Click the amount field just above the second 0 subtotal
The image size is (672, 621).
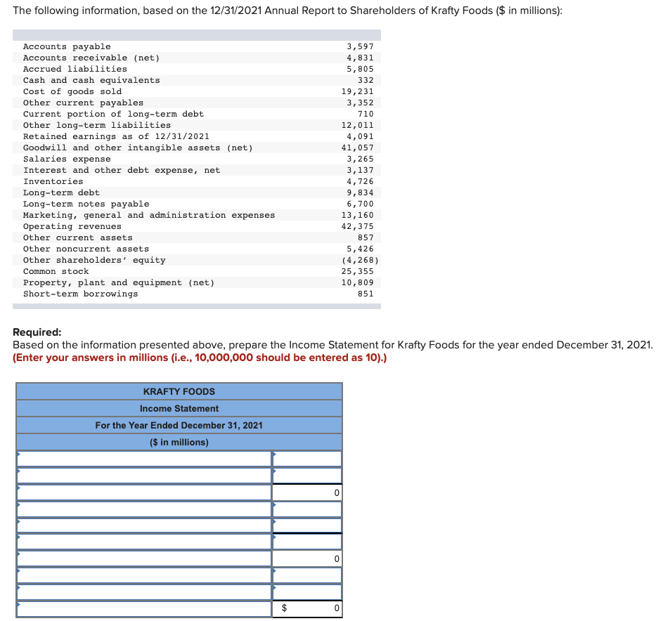point(307,542)
